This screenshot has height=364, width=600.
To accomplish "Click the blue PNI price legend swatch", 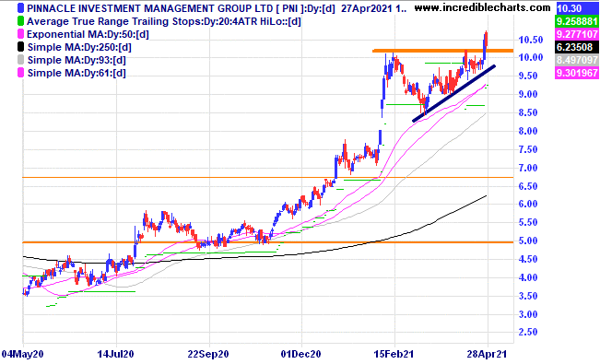I will pyautogui.click(x=20, y=8).
